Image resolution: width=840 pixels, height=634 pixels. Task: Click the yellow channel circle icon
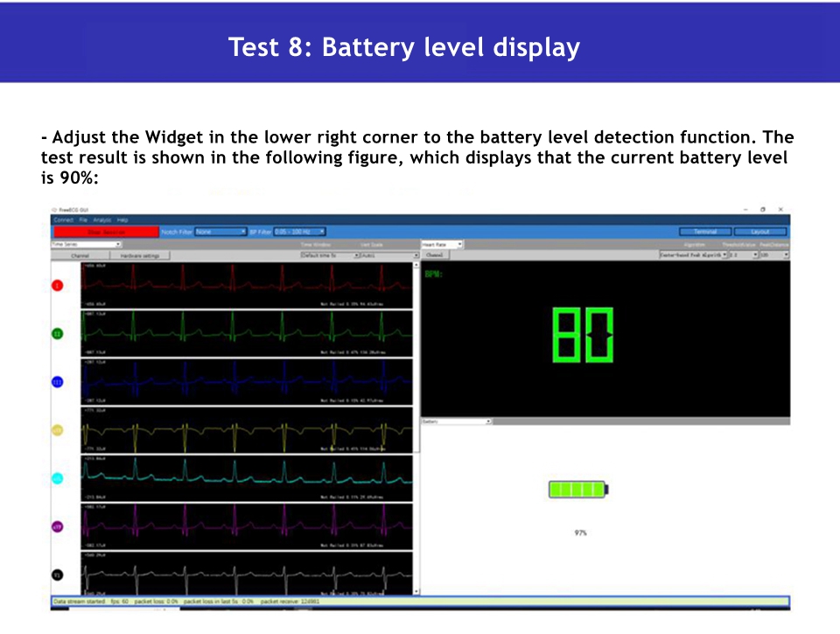point(58,430)
